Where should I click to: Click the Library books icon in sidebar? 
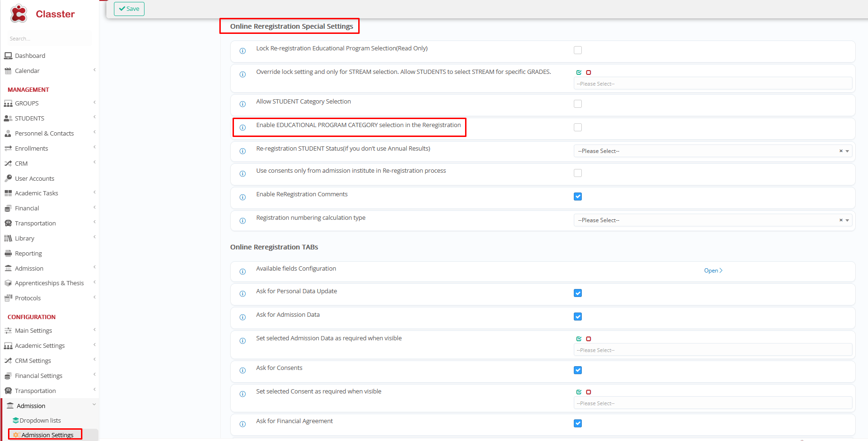click(x=8, y=239)
